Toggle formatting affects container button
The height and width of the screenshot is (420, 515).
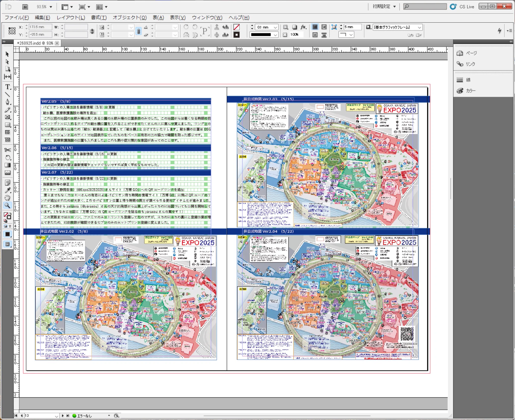tap(6, 226)
